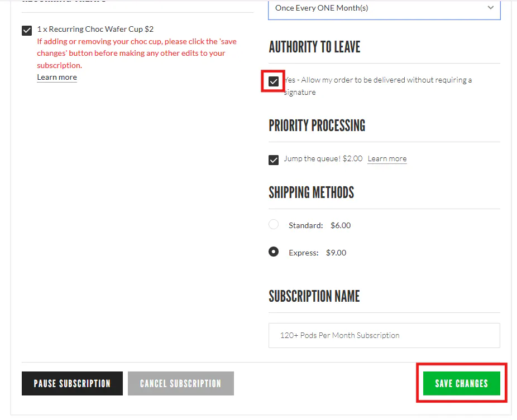Disable the Authority to Leave checkbox
The height and width of the screenshot is (420, 517).
point(273,81)
